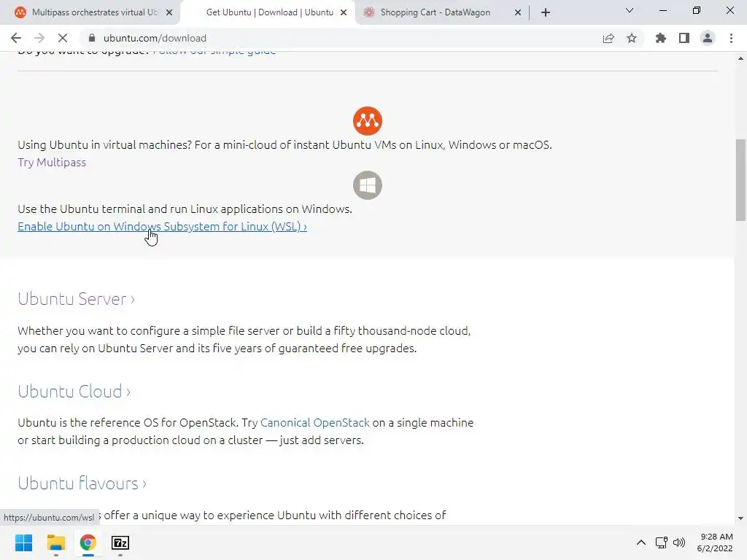Click the scrollbar down arrow
Screen dimensions: 747x560
740,518
